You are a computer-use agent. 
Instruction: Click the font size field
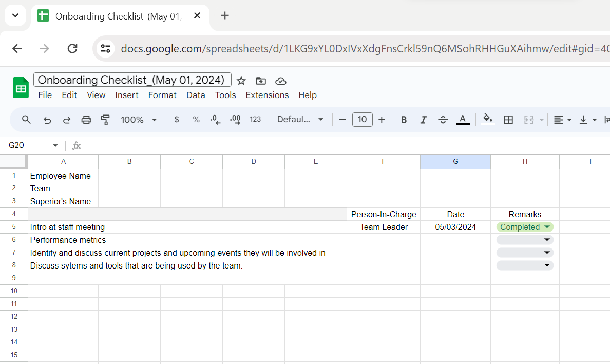coord(362,120)
